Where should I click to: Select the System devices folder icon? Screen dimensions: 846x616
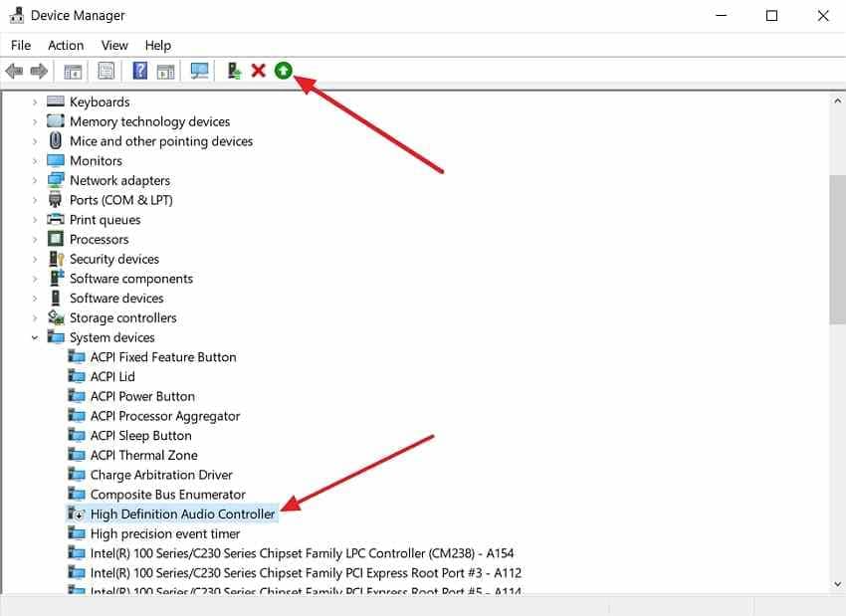point(56,337)
